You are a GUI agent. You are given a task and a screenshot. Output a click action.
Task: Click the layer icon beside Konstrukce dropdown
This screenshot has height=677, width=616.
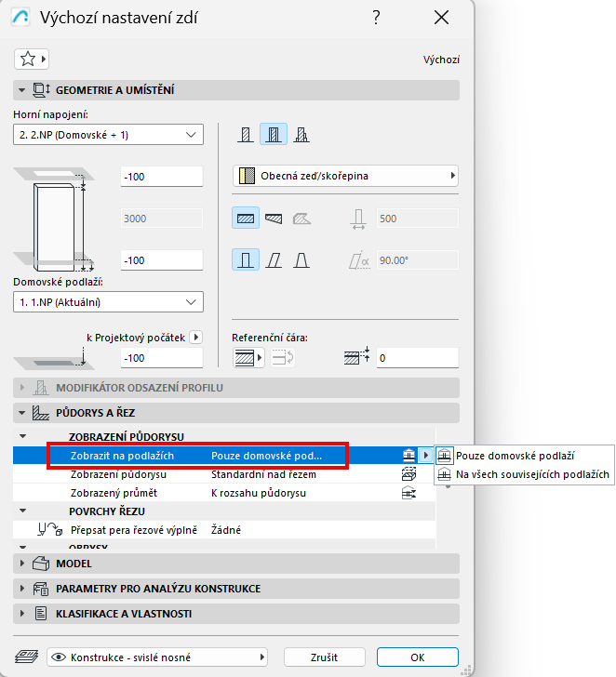pos(26,657)
